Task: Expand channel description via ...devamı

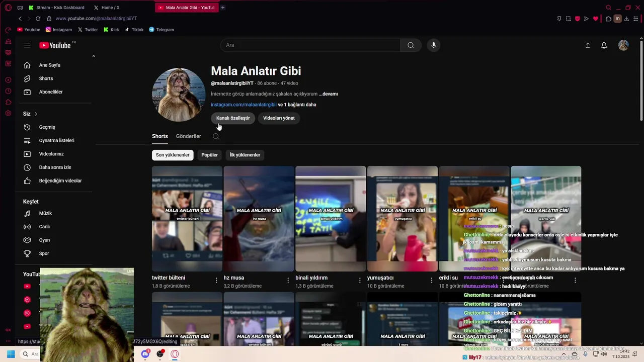Action: (x=328, y=94)
